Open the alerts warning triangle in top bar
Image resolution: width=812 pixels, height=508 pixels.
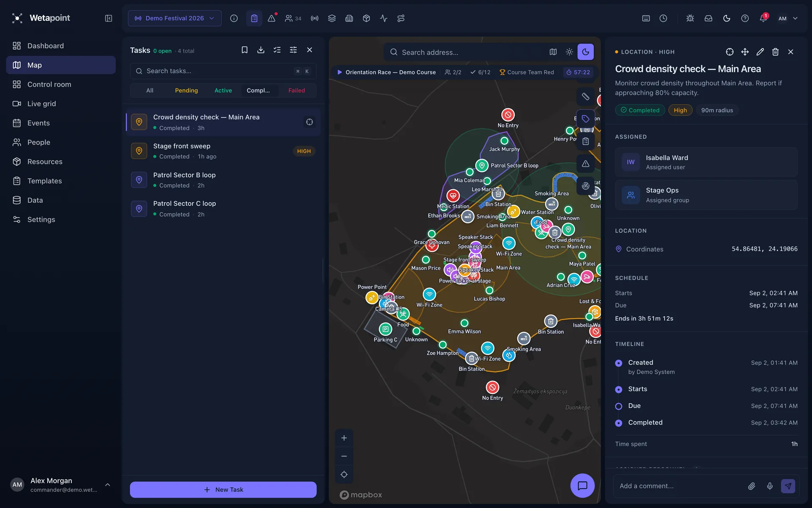[272, 18]
